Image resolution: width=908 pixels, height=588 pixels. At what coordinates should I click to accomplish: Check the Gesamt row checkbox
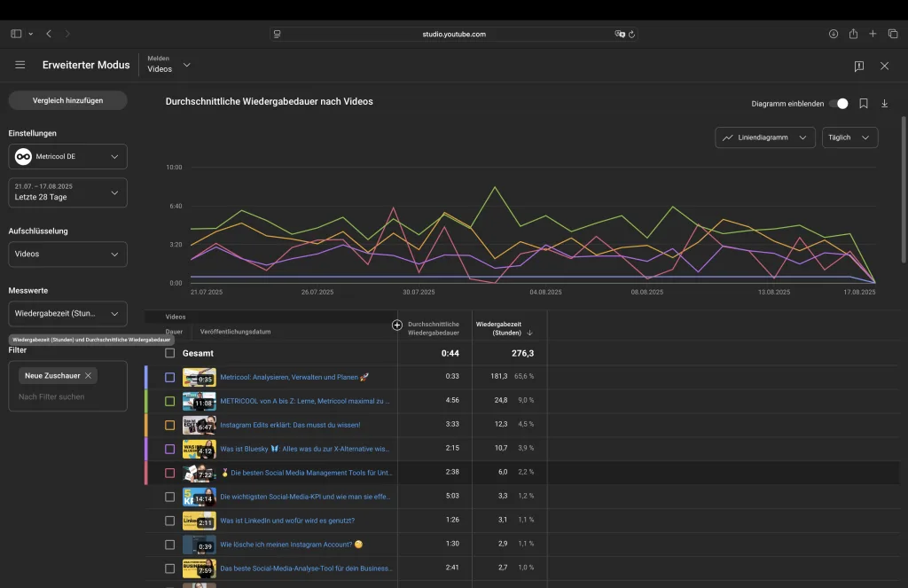tap(170, 353)
